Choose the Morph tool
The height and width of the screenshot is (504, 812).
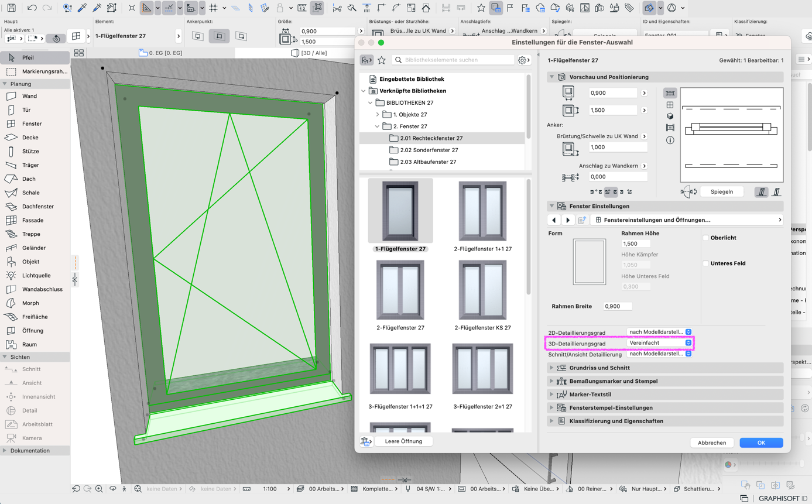[x=35, y=303]
